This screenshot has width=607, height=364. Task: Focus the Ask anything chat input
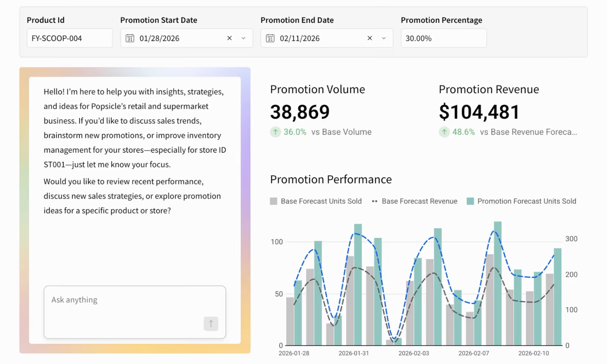click(x=135, y=312)
